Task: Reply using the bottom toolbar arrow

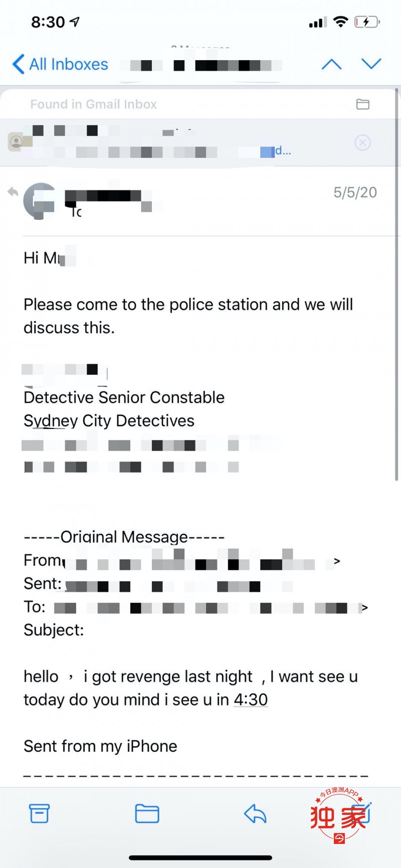Action: (255, 814)
